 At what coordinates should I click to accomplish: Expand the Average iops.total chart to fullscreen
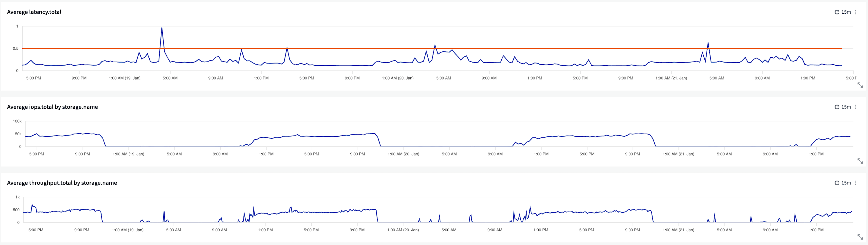coord(860,161)
